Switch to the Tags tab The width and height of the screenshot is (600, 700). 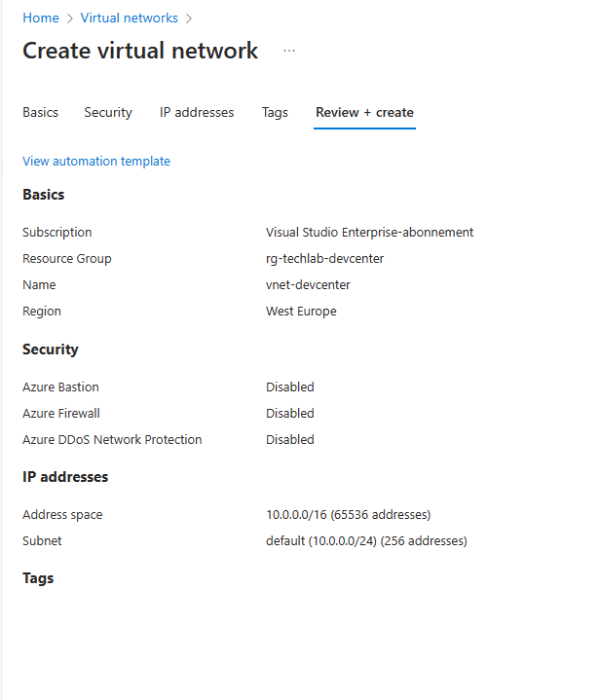click(275, 112)
